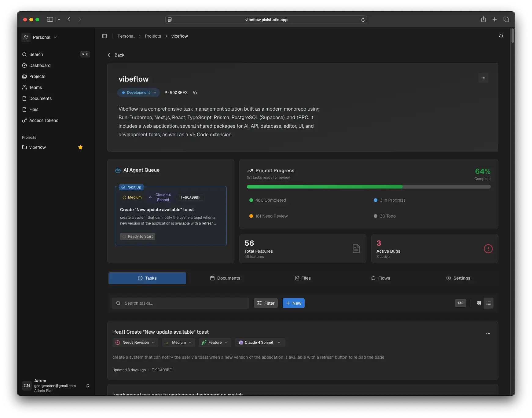Click the browser reload icon

click(363, 20)
